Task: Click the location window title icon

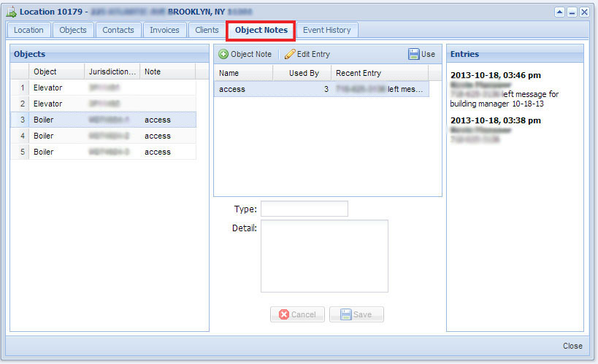Action: click(x=12, y=12)
